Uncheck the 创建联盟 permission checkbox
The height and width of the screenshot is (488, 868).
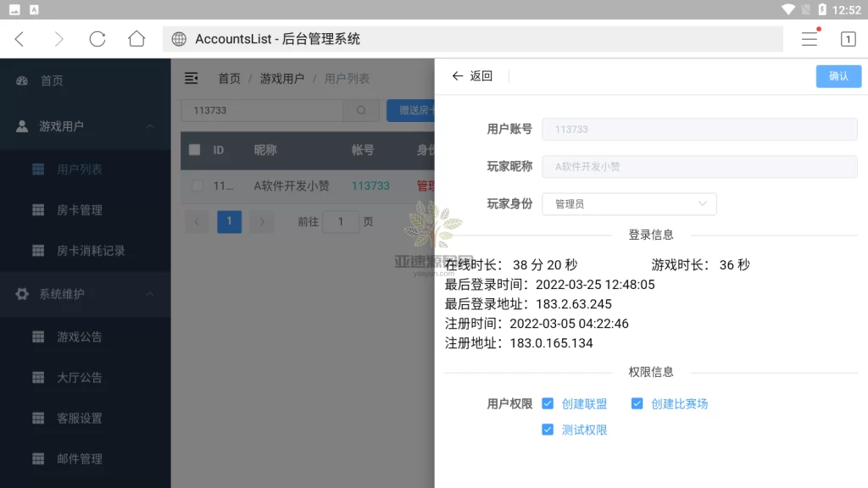point(548,403)
